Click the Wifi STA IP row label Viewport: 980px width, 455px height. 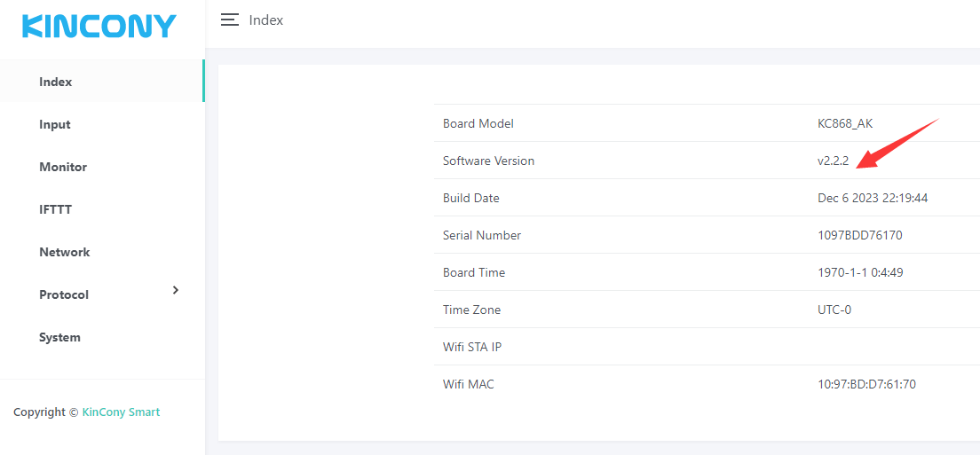(x=472, y=347)
